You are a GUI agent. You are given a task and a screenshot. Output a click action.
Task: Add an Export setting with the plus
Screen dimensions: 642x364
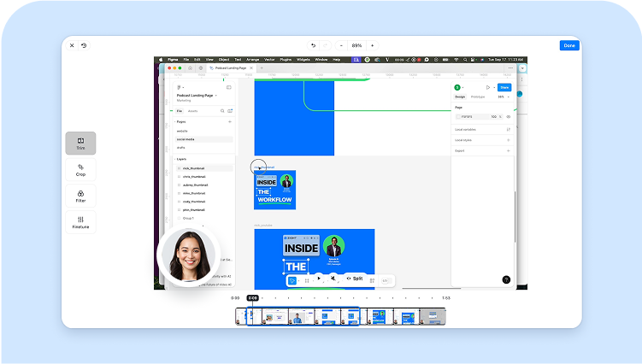point(508,150)
